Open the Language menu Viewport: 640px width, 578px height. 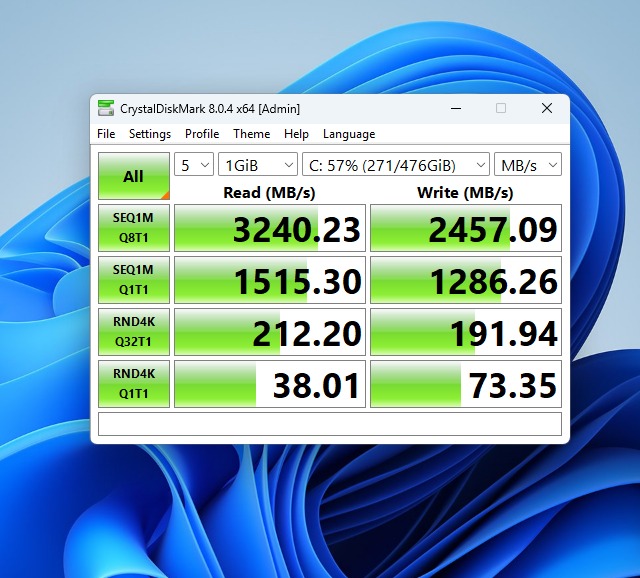pyautogui.click(x=349, y=134)
